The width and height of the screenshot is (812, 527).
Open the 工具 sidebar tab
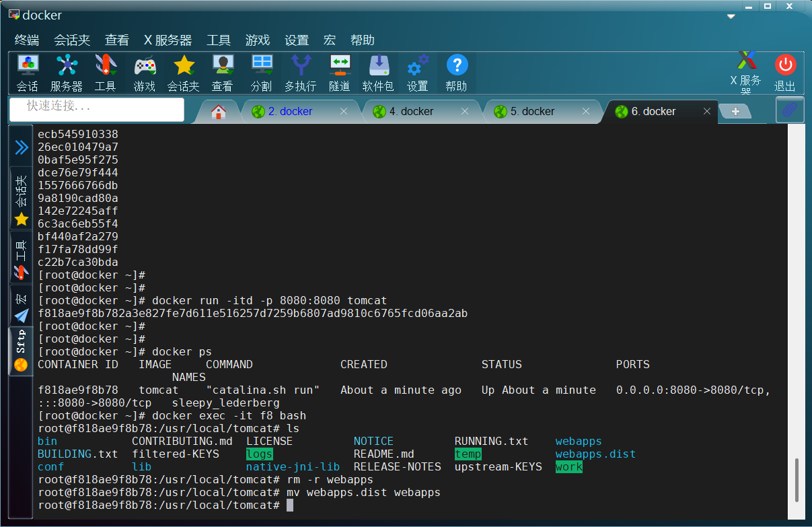[22, 258]
